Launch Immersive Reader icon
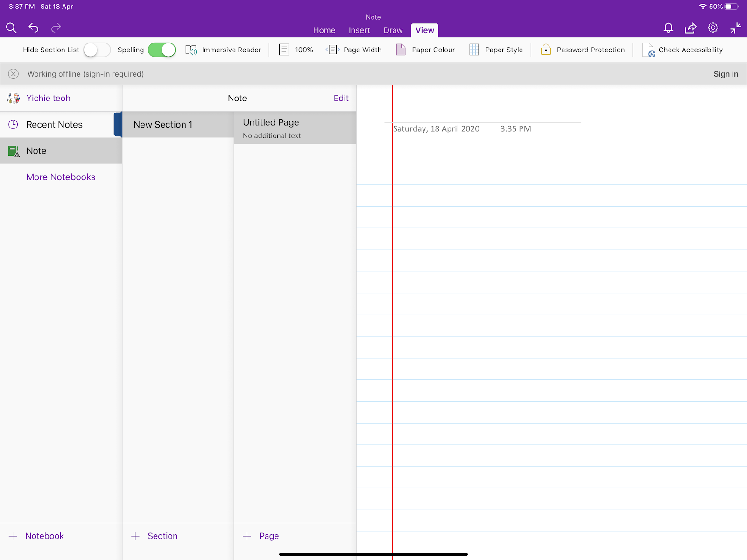 click(x=191, y=50)
